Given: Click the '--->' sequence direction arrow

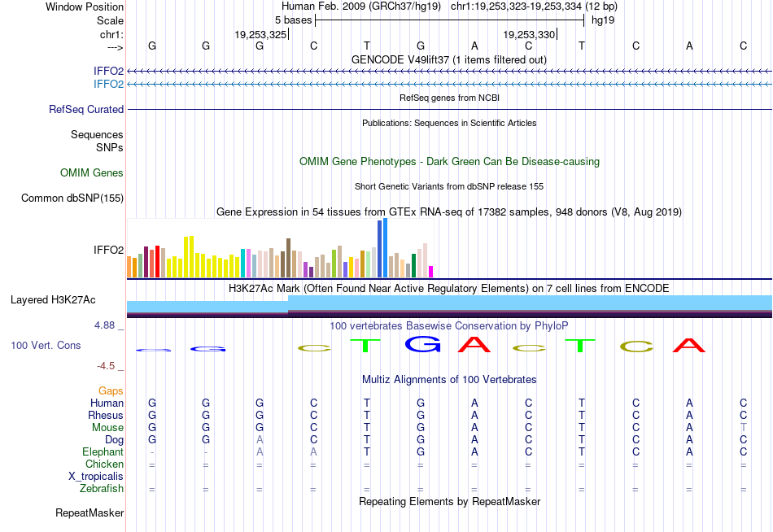Looking at the screenshot, I should 116,47.
